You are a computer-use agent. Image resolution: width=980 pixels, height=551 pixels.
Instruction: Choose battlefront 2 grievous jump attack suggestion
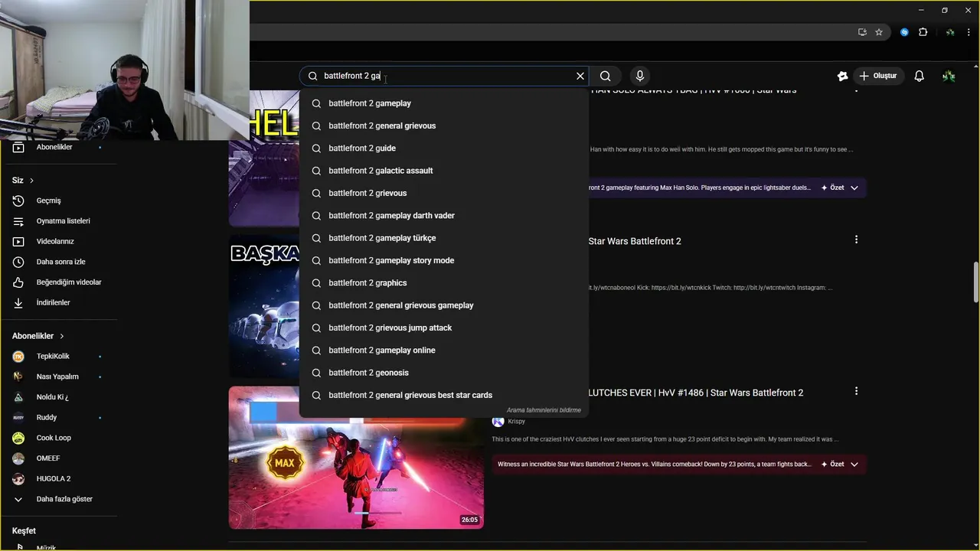click(x=444, y=328)
